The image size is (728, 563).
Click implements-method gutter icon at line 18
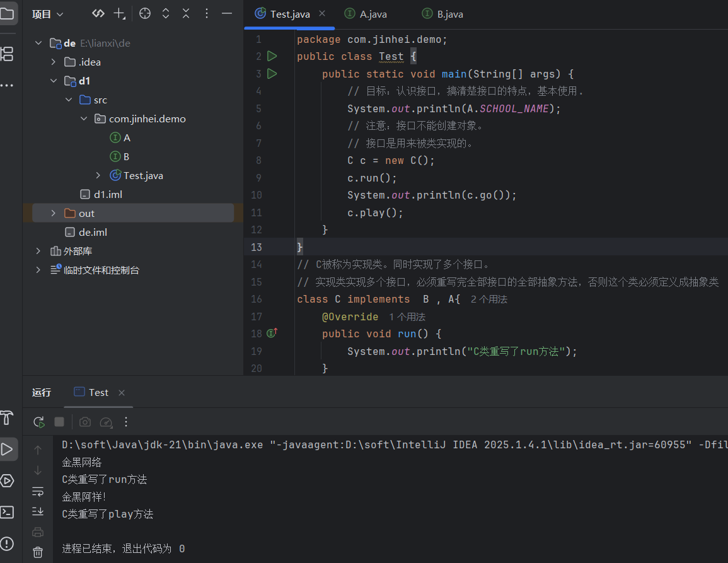coord(272,333)
